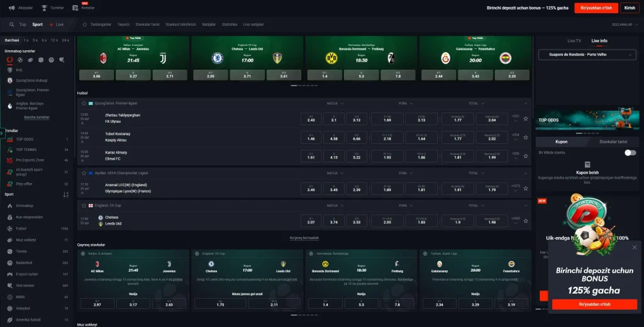The height and width of the screenshot is (327, 644).
Task: Click the Kirish login button
Action: pyautogui.click(x=630, y=8)
